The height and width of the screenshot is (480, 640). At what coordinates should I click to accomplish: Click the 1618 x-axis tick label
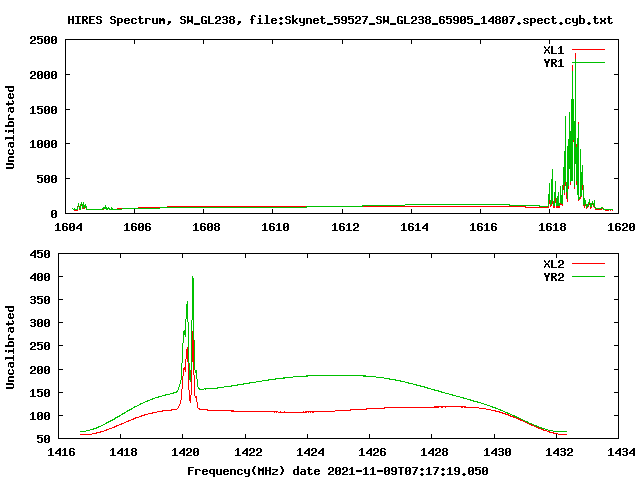coord(552,227)
